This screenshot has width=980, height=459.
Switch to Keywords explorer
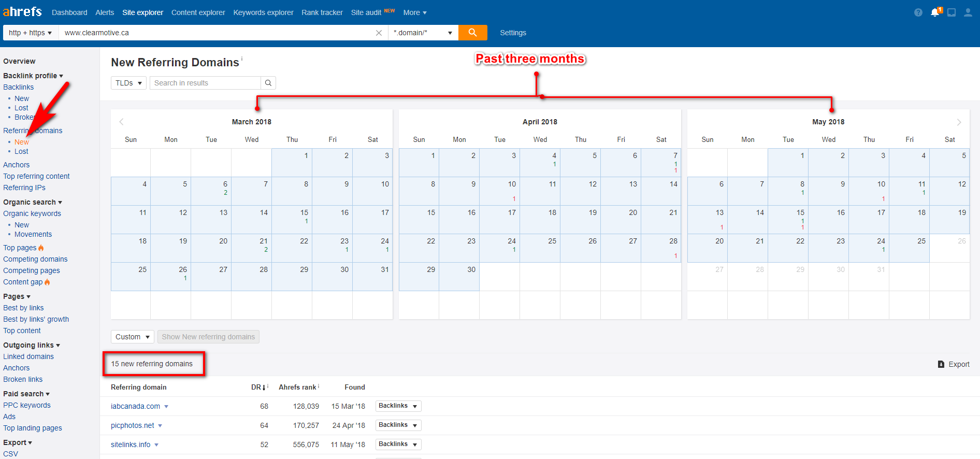[263, 12]
